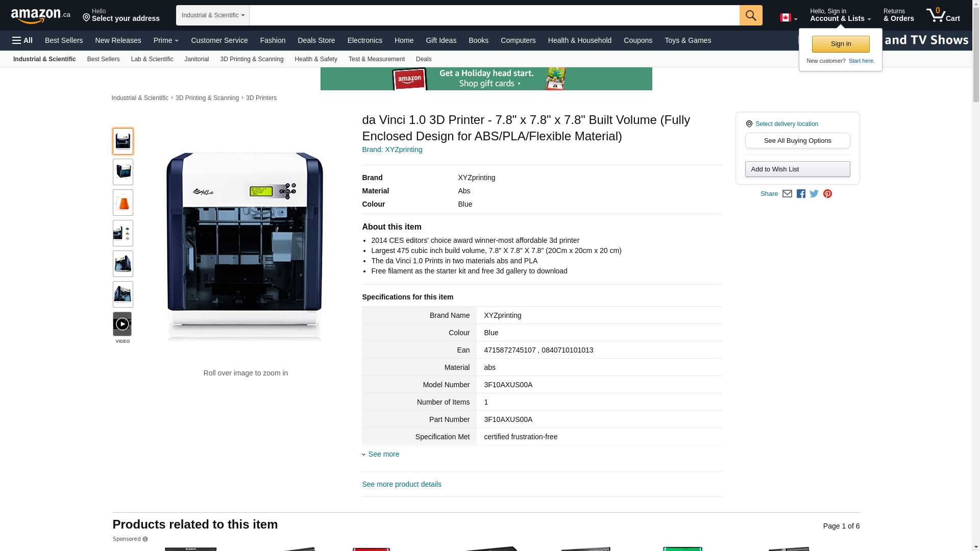Share product on Pinterest
This screenshot has width=980, height=551.
click(x=827, y=194)
